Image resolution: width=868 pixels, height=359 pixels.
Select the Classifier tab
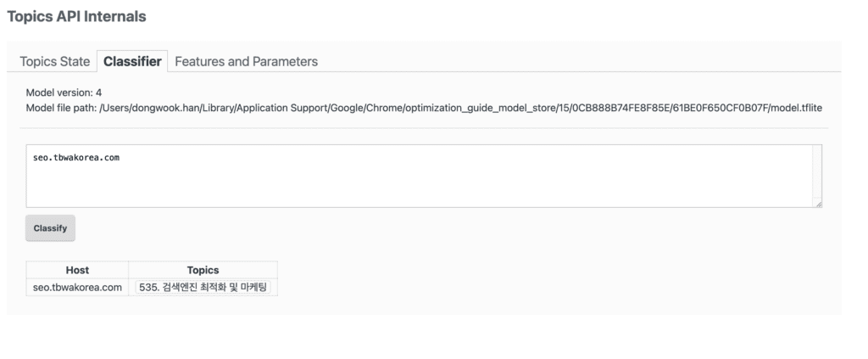(132, 61)
